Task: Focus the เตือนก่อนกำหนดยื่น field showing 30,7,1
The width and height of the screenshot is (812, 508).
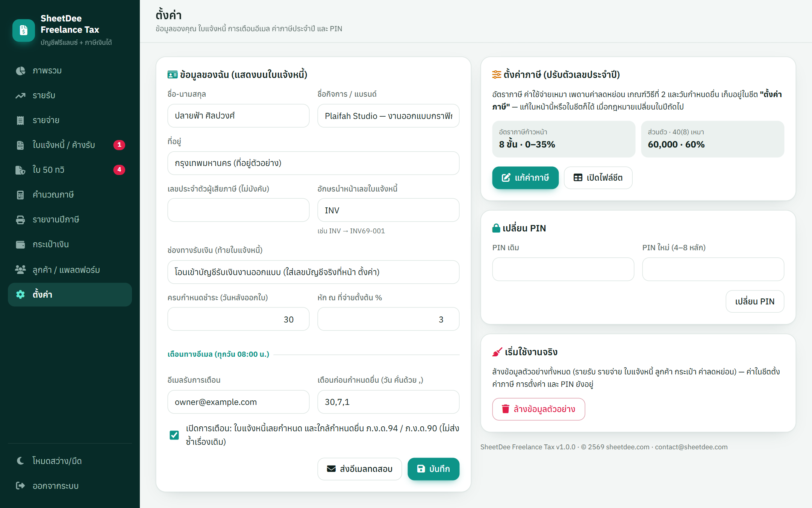Action: [388, 402]
